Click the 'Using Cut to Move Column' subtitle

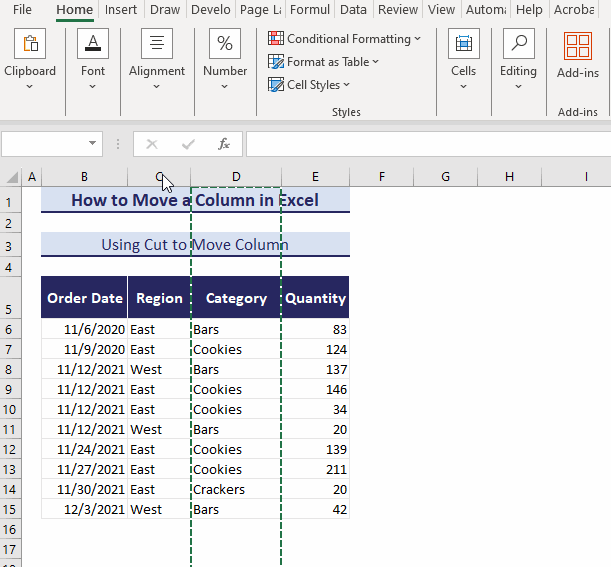195,244
